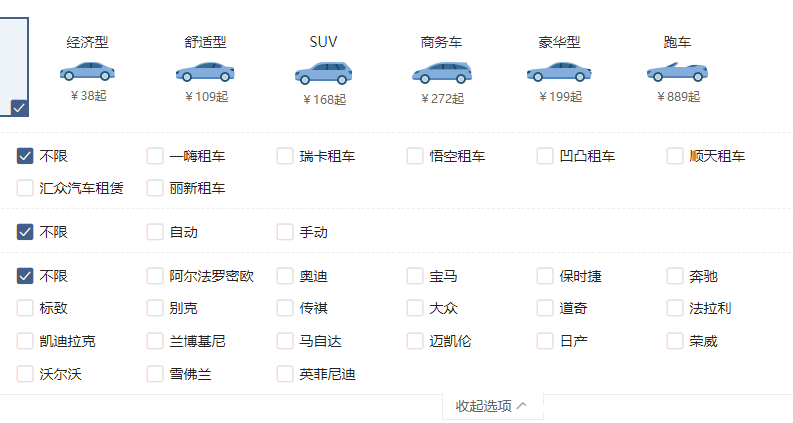Select the 商务车 van icon
Image resolution: width=793 pixels, height=423 pixels.
tap(441, 72)
